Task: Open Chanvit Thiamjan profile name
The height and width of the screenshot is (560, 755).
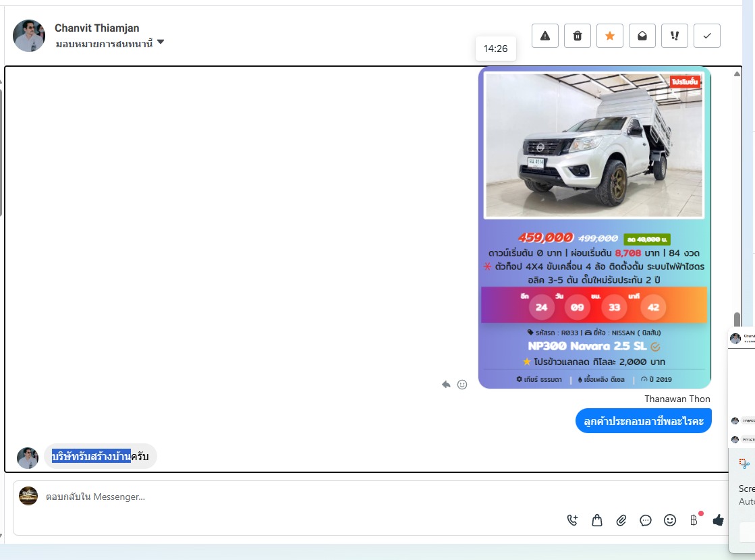Action: [96, 28]
